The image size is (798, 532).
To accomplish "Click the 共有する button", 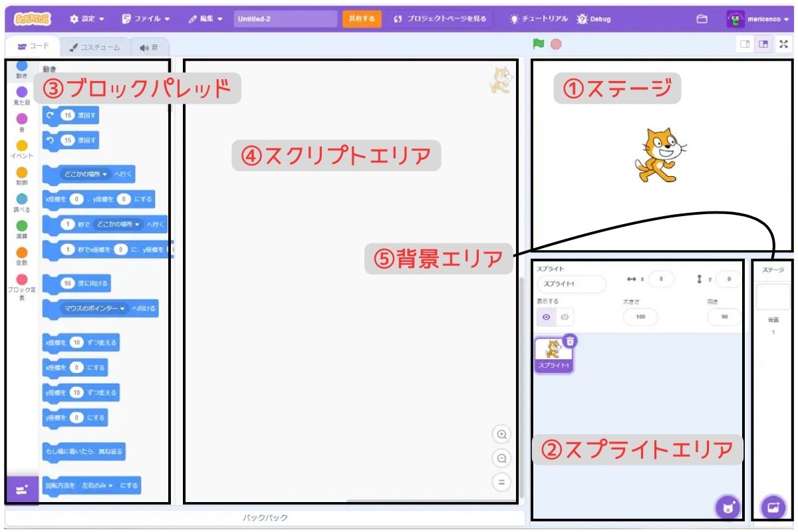I will point(362,19).
